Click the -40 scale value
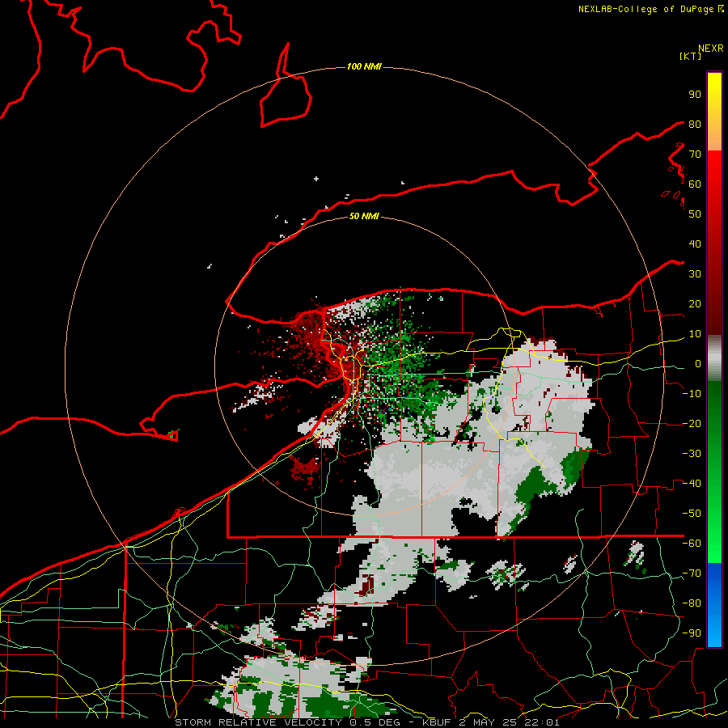 [692, 484]
